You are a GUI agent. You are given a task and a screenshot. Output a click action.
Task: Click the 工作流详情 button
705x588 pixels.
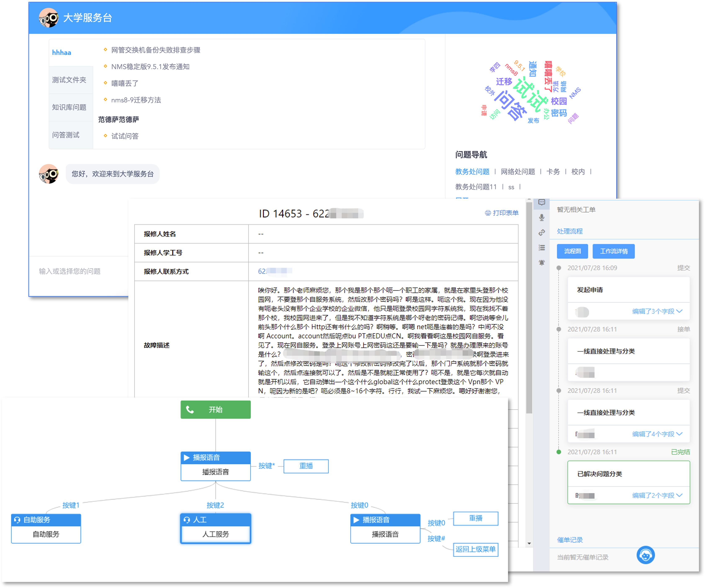pos(613,251)
